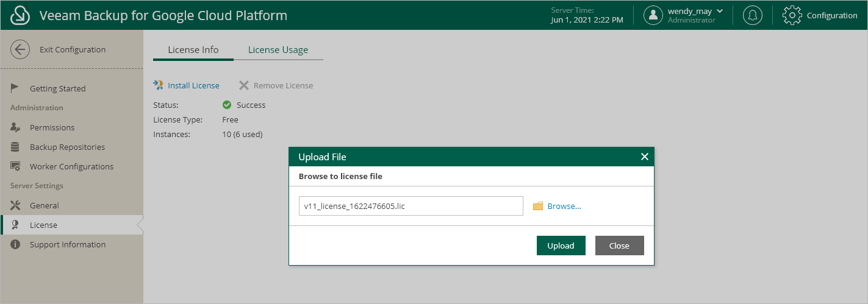Screen dimensions: 868x304
Task: Click the Backup Repositories database icon
Action: point(15,147)
